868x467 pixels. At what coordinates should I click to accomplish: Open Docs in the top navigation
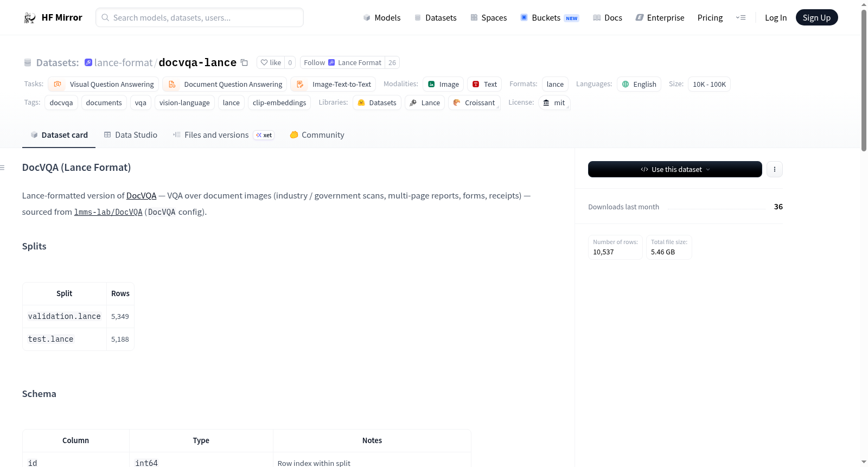pyautogui.click(x=608, y=18)
